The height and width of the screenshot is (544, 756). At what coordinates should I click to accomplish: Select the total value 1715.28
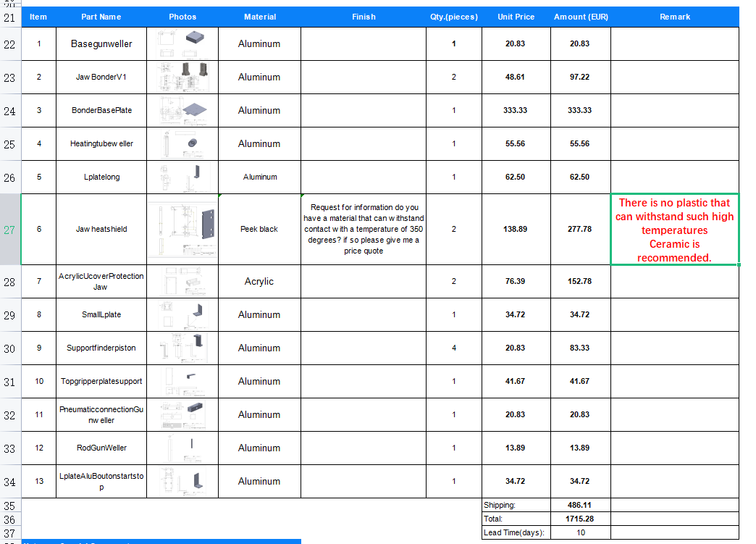click(581, 519)
